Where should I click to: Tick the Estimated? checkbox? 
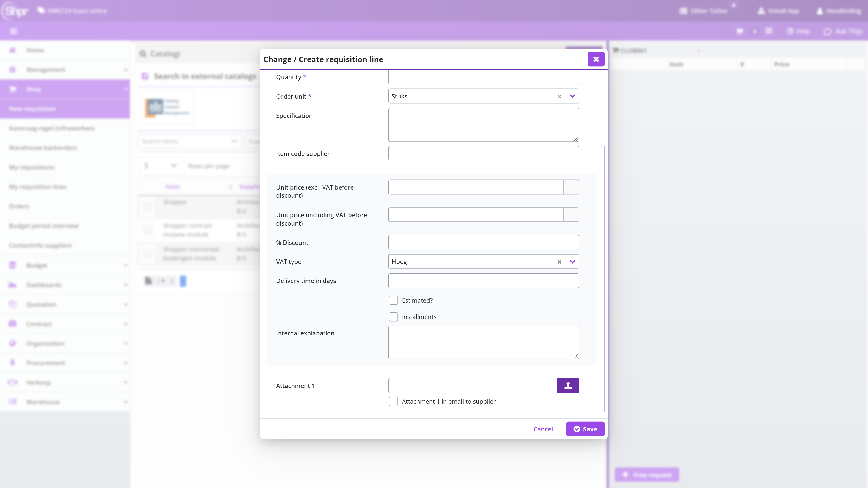(x=393, y=300)
